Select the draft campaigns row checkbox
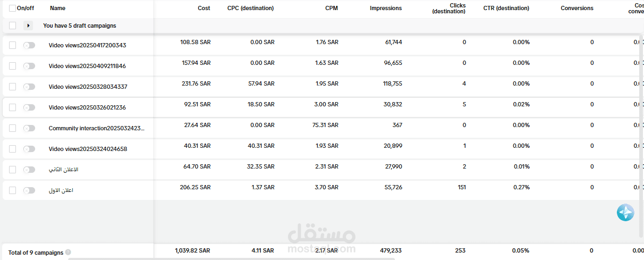The width and height of the screenshot is (644, 260). 12,26
